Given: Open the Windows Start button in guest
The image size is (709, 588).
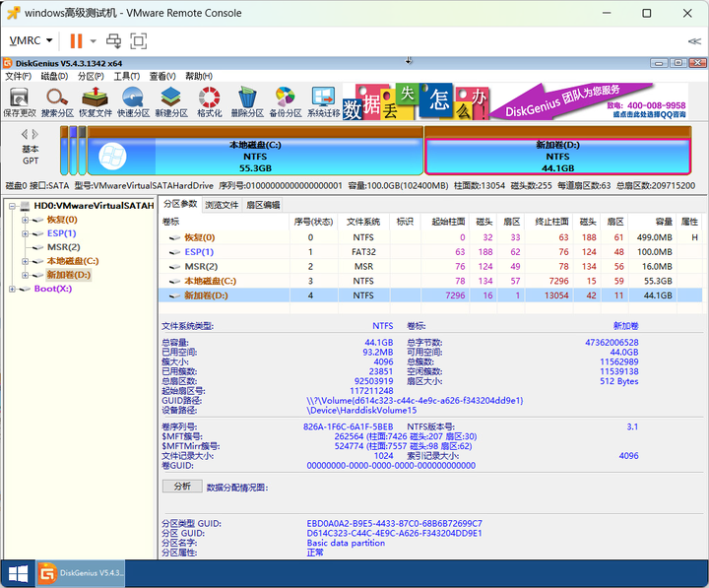Looking at the screenshot, I should [18, 574].
